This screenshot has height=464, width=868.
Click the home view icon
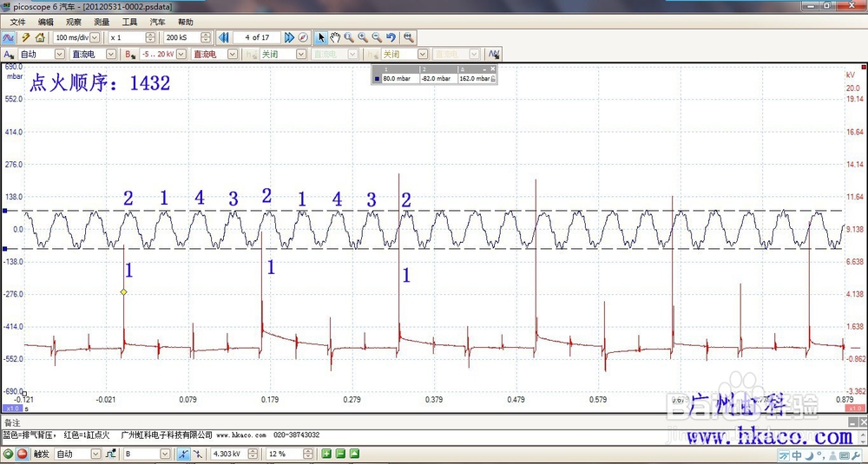pos(40,37)
